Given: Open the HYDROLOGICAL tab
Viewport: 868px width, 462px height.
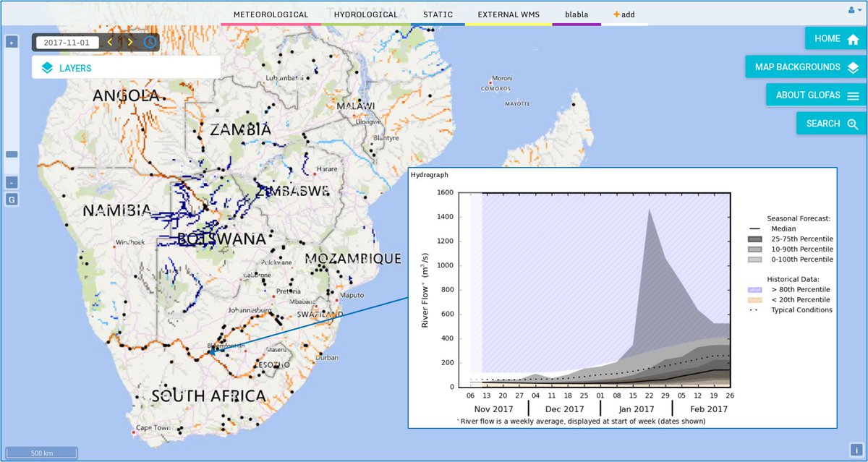Looking at the screenshot, I should click(x=366, y=14).
